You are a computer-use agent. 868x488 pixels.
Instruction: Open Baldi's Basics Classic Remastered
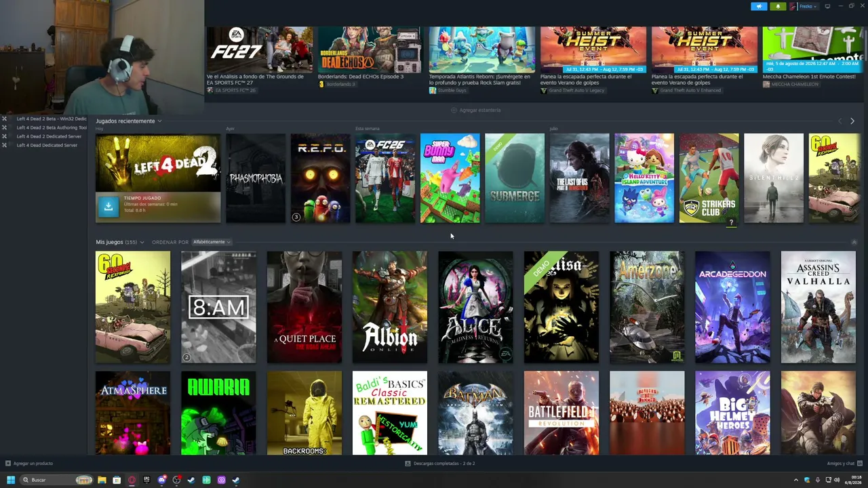coord(390,413)
